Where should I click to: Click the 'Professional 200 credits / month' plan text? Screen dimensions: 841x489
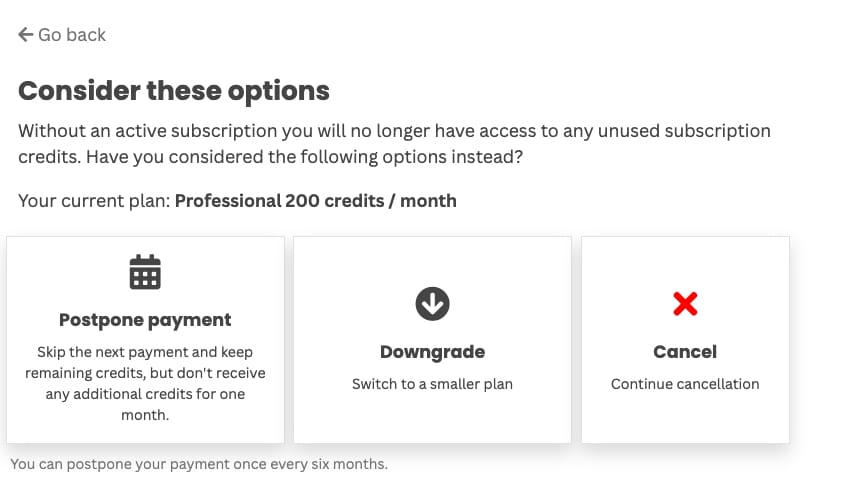click(x=315, y=201)
